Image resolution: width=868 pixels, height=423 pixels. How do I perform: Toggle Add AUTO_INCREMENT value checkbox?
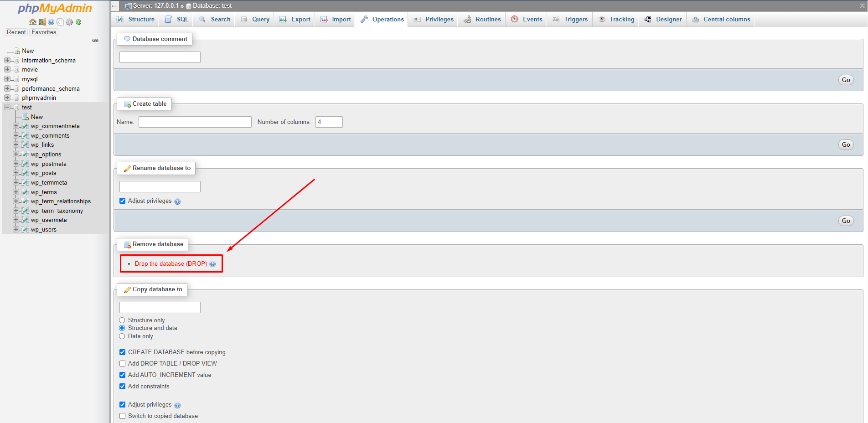click(x=122, y=375)
